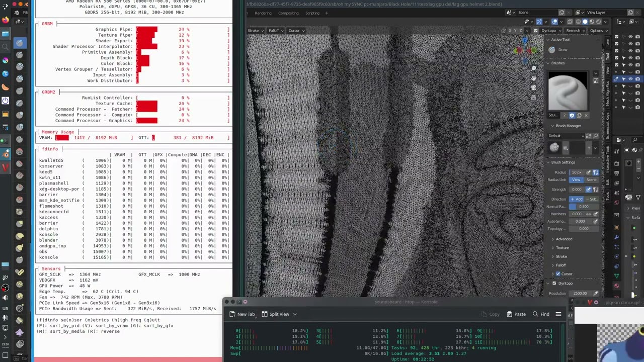This screenshot has height=362, width=644.
Task: Set Radius Unit to Scene
Action: tap(591, 180)
